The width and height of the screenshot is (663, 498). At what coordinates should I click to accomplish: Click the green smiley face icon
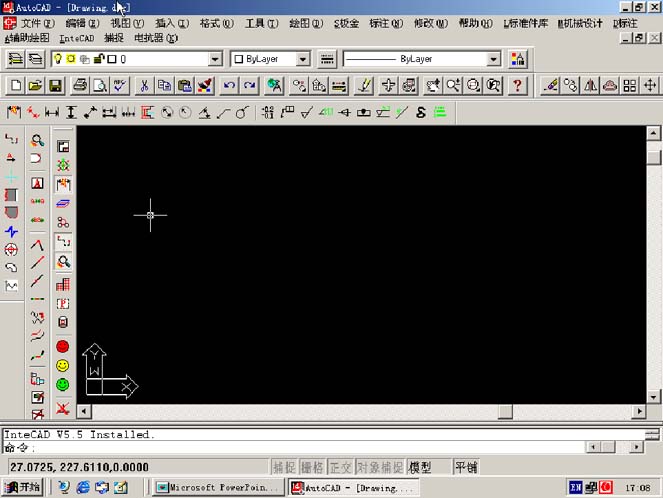pyautogui.click(x=63, y=385)
